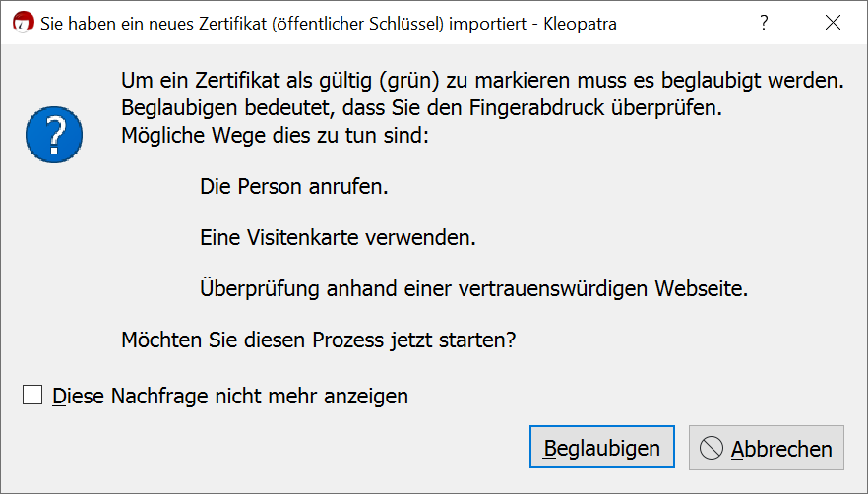
Task: Close the Kleopatra dialog window
Action: (834, 23)
